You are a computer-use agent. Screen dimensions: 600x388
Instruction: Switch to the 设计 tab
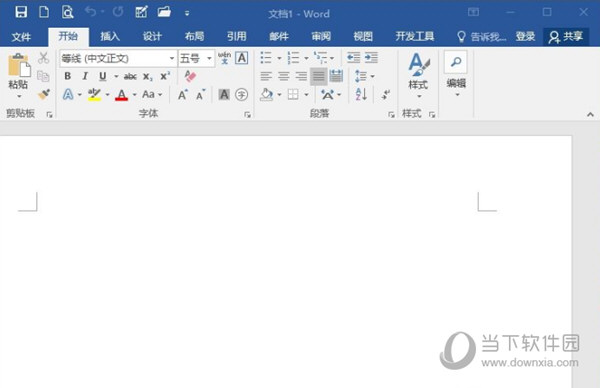tap(152, 37)
